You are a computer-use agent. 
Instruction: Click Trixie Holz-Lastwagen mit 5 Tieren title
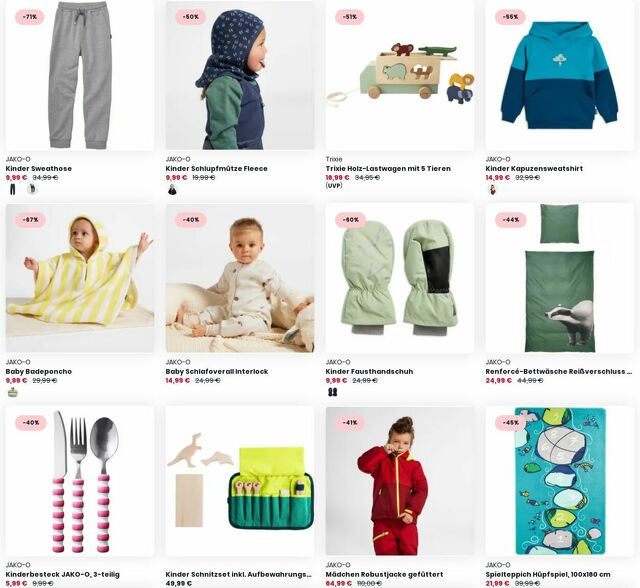(x=388, y=169)
